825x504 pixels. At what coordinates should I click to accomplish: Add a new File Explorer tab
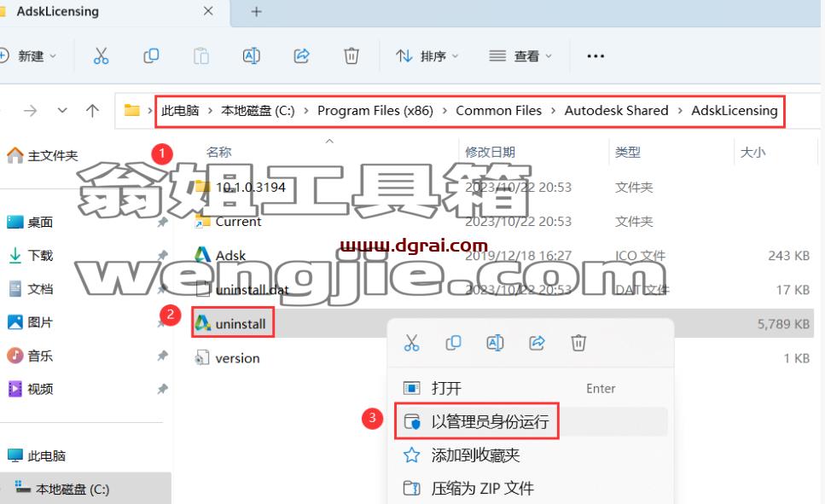tap(256, 12)
